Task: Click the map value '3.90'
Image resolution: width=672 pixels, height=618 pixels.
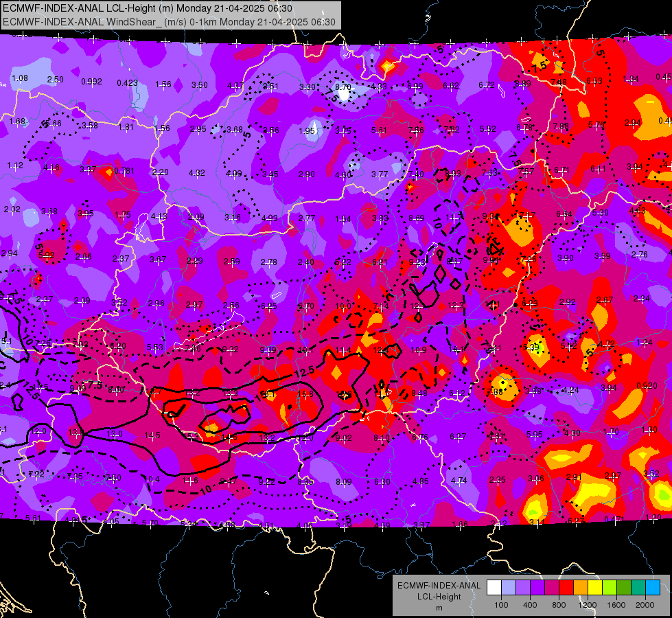Action: 566,257
